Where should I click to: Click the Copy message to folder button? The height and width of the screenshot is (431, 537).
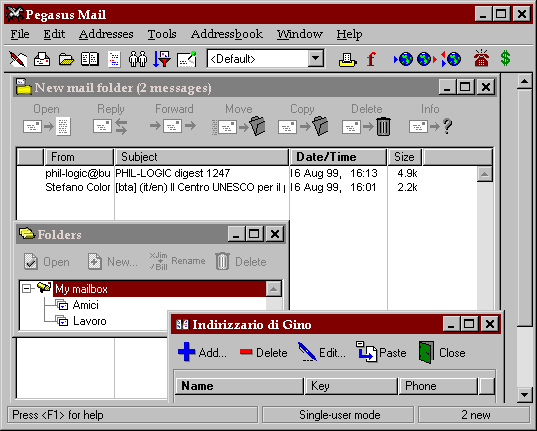(x=303, y=119)
